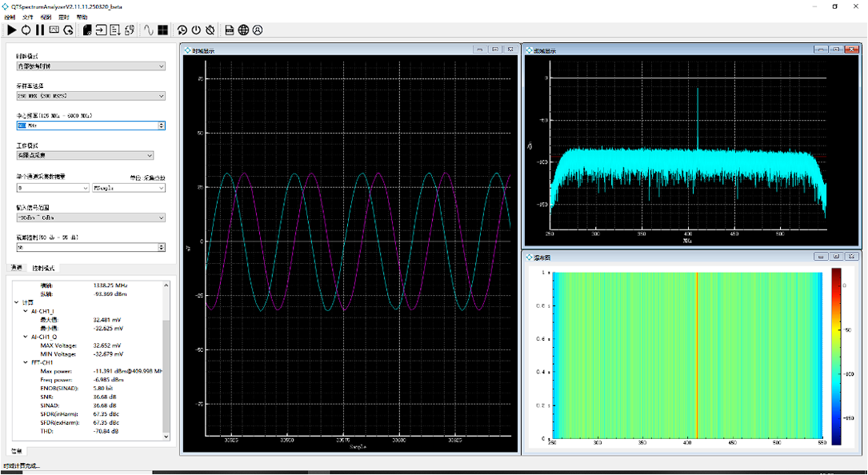Open the input signal range dBm dropdown

coord(90,218)
